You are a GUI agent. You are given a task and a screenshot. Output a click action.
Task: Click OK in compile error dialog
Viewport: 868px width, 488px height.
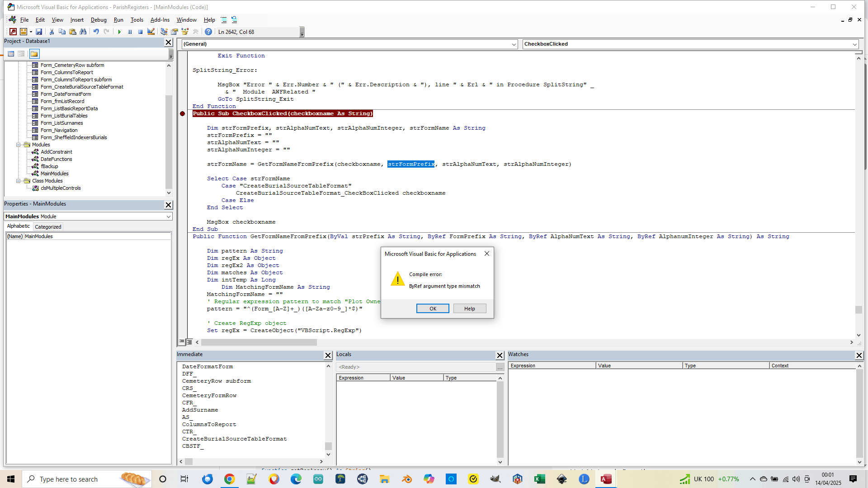tap(432, 309)
